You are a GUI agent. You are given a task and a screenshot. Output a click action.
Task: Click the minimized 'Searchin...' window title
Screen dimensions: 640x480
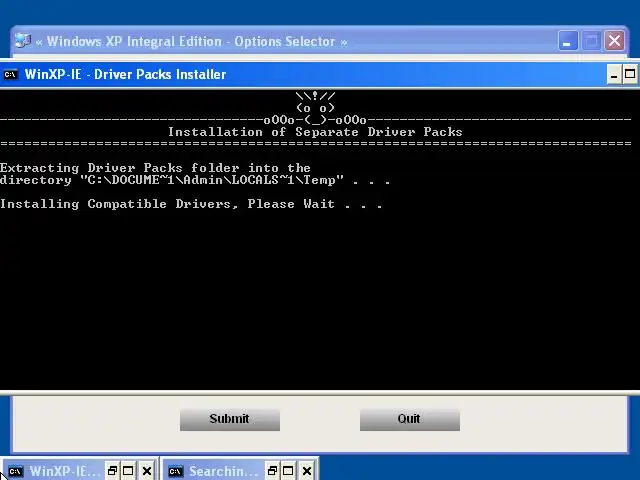[x=224, y=471]
